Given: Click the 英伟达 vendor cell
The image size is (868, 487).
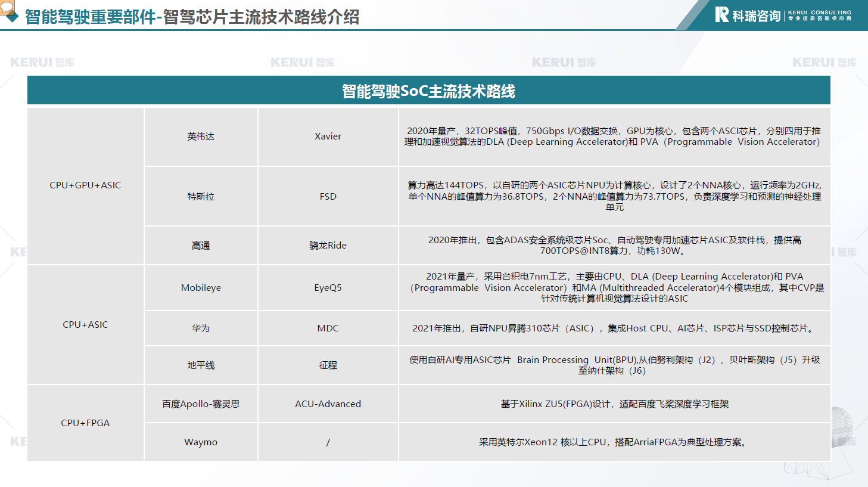Looking at the screenshot, I should (201, 137).
